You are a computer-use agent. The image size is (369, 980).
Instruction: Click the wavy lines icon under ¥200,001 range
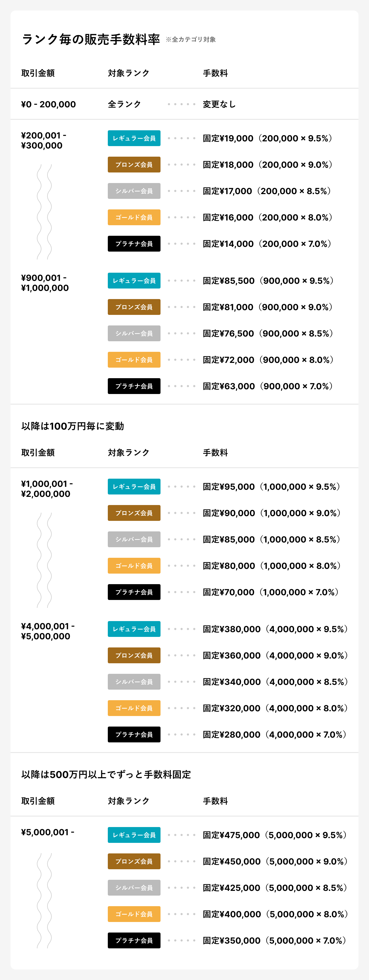click(x=44, y=212)
